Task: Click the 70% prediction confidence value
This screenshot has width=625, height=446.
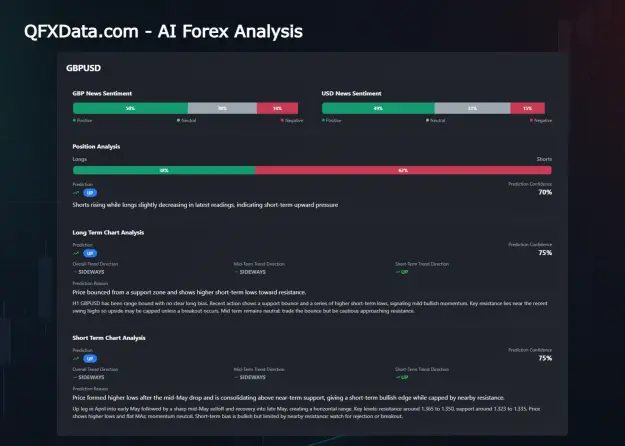Action: coord(545,193)
